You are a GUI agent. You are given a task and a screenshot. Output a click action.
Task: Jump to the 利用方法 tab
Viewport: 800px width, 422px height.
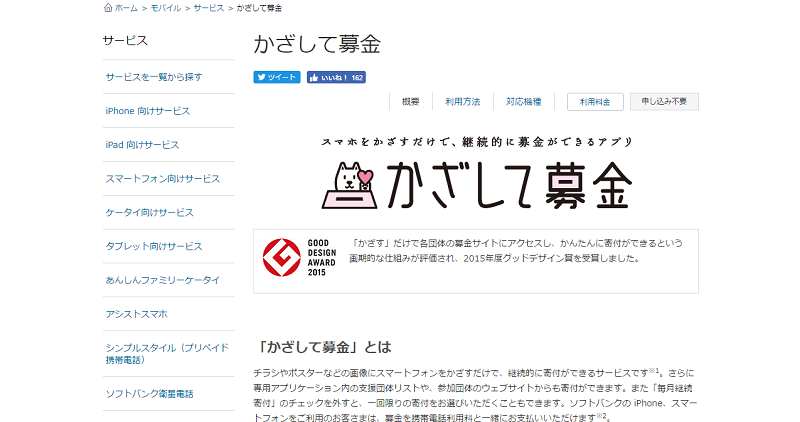tap(462, 102)
